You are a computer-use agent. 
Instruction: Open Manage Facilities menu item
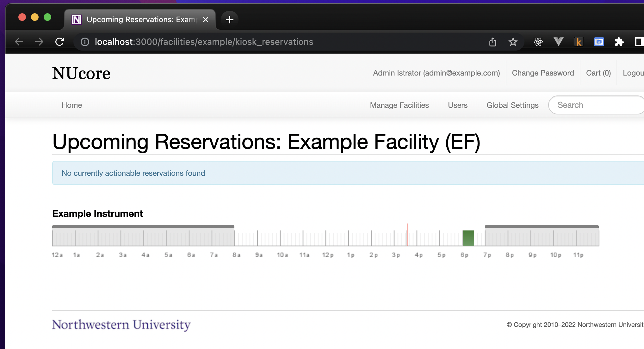click(x=399, y=105)
